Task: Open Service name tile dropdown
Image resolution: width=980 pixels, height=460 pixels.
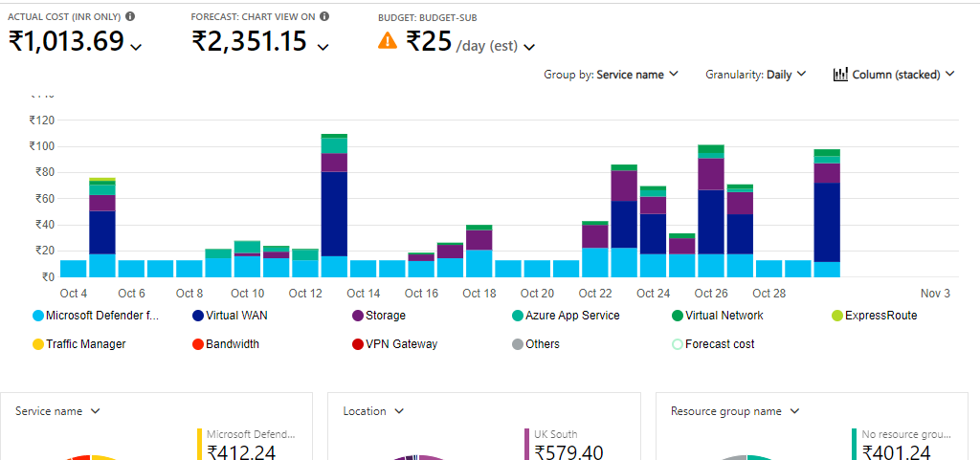Action: 58,410
